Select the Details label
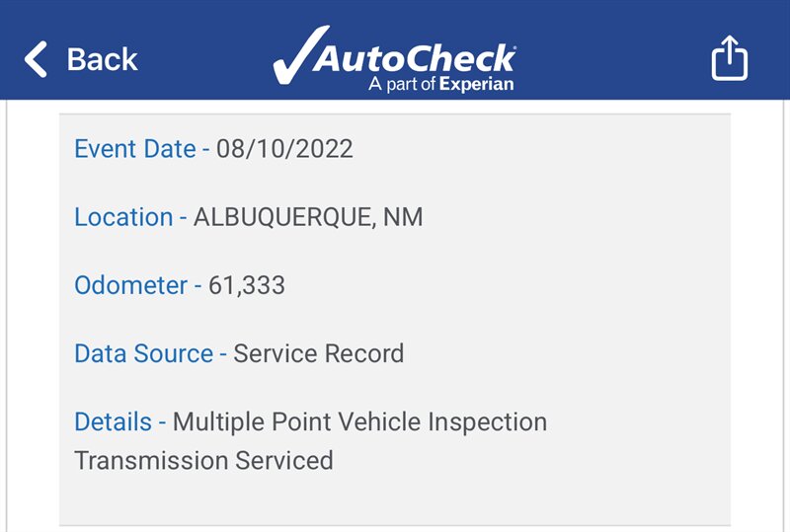Screen dimensions: 790x532 [113, 421]
